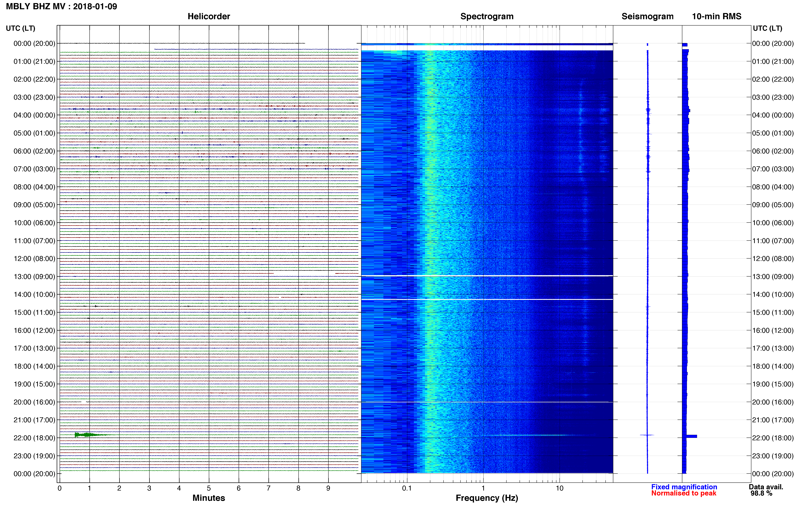The height and width of the screenshot is (508, 812).
Task: Click the seismogram spike near 22:00
Action: point(647,435)
